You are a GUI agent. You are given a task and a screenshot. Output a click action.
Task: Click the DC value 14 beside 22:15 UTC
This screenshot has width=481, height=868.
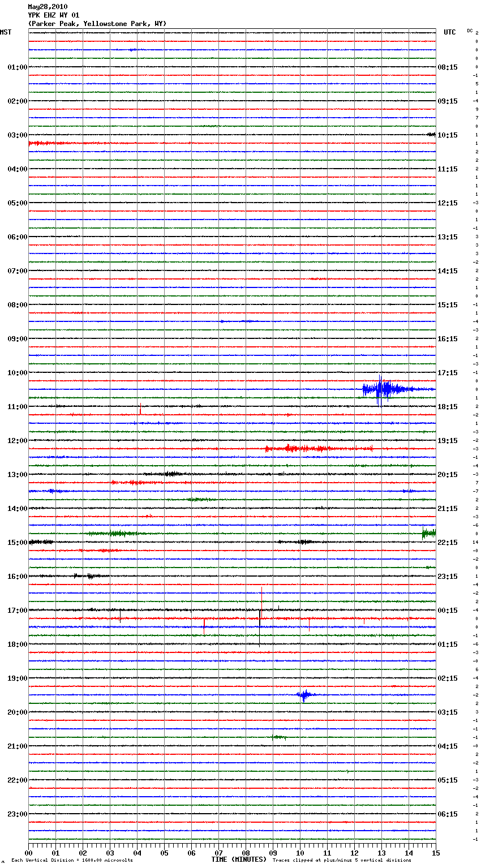(476, 543)
